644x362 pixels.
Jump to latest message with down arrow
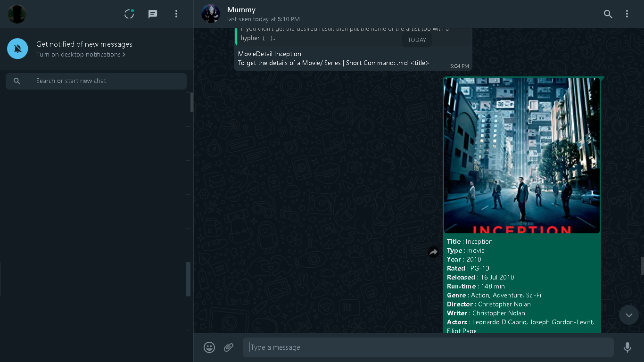coord(629,315)
